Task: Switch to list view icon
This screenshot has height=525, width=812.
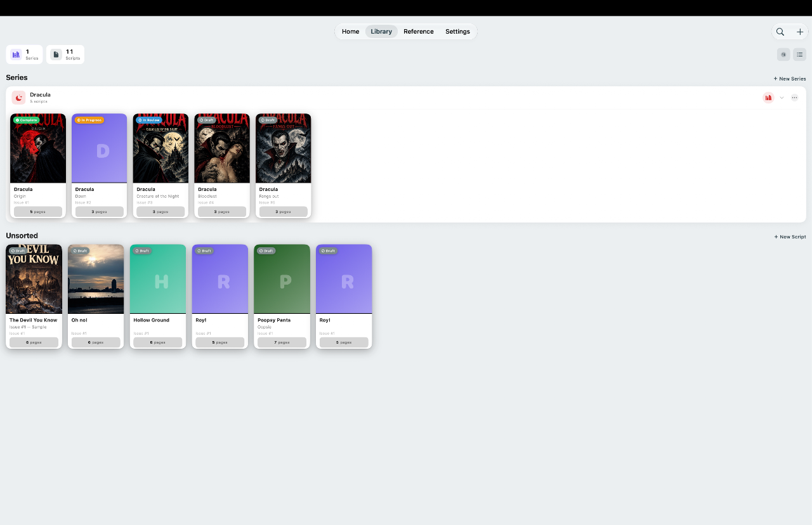Action: click(799, 55)
